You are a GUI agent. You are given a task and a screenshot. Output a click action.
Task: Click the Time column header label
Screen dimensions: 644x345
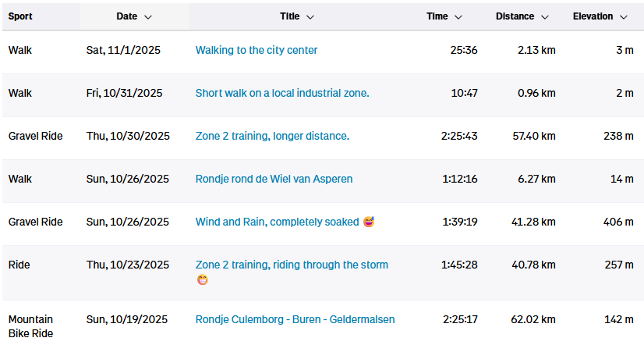click(437, 16)
